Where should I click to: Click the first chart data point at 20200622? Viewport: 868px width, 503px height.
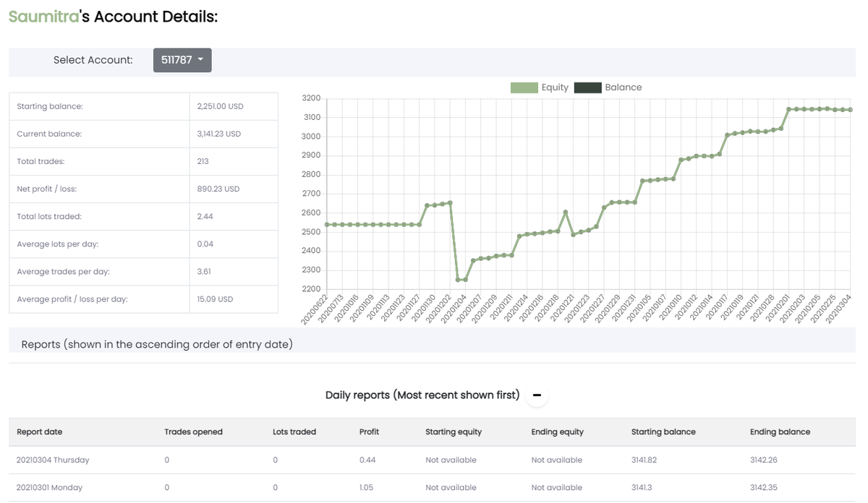327,225
